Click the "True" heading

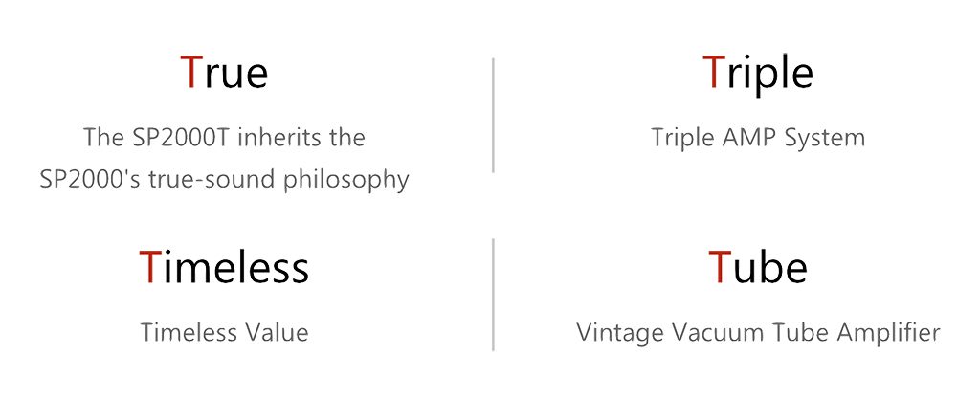coord(224,72)
